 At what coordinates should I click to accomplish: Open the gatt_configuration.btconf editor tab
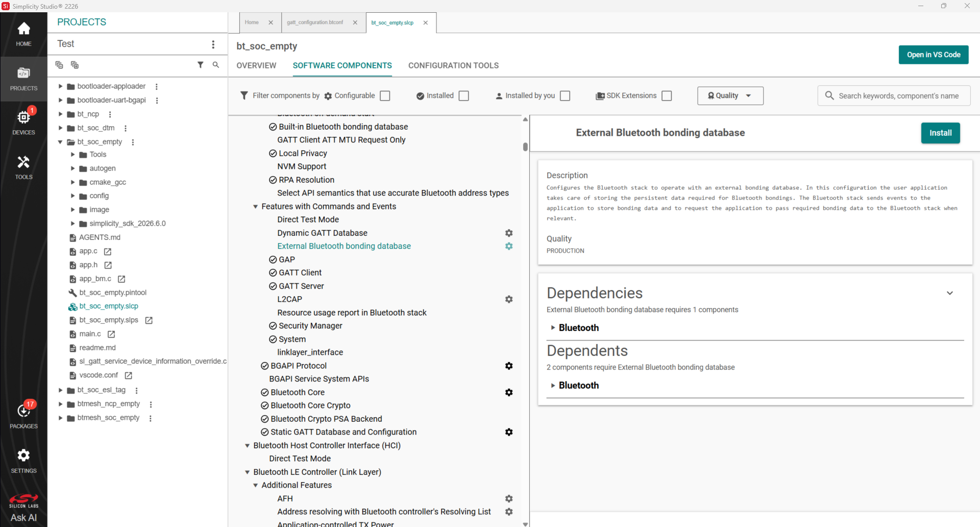[x=315, y=22]
